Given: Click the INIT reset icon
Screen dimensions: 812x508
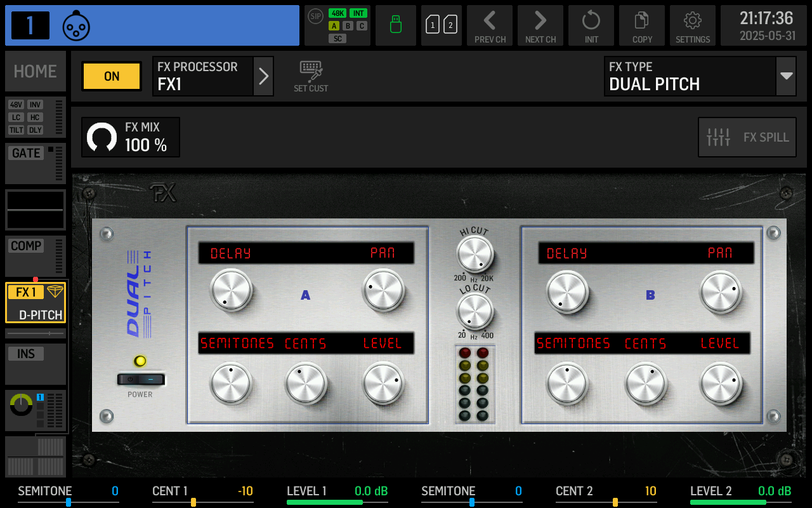Looking at the screenshot, I should [591, 25].
